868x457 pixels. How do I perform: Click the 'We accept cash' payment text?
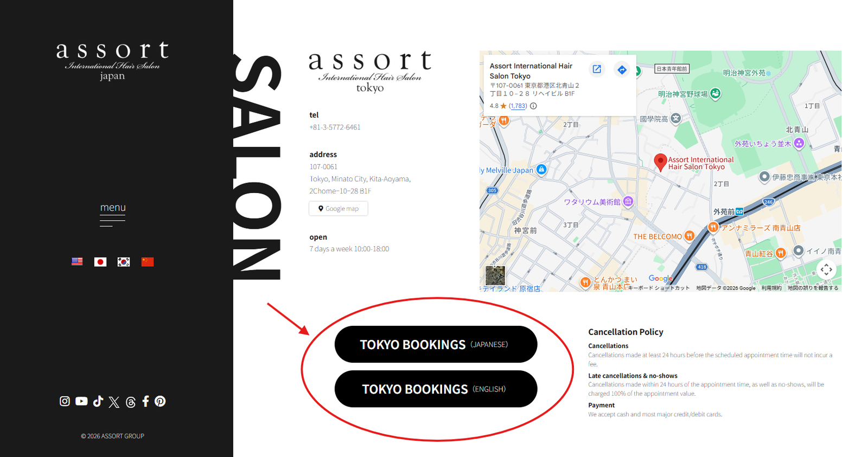[655, 414]
